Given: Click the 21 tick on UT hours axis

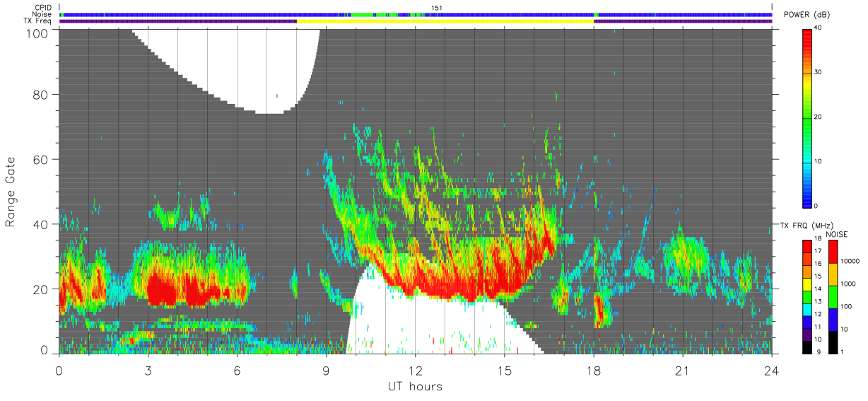Looking at the screenshot, I should pyautogui.click(x=683, y=370).
